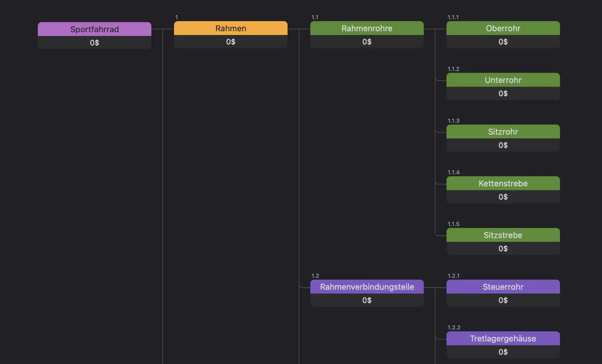Select the Rahmenrohre node header

pos(367,28)
